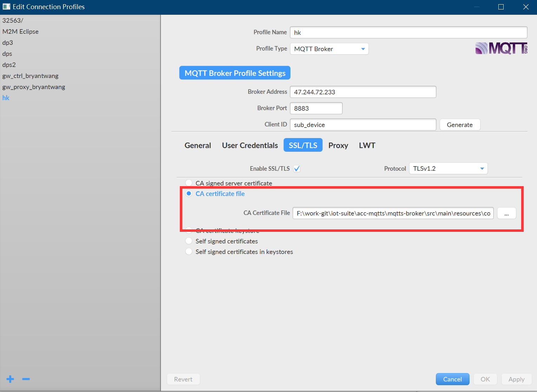
Task: Click the OK button
Action: coord(485,379)
